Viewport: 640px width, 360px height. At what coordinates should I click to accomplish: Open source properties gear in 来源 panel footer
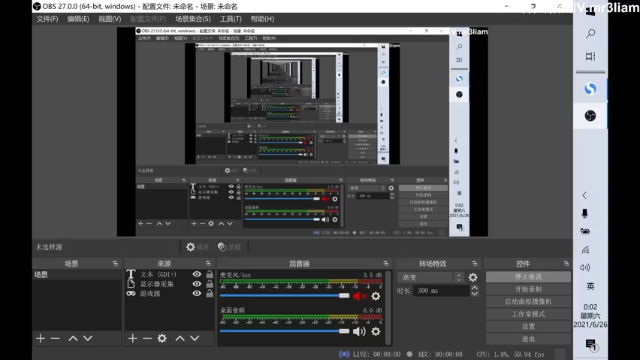(162, 338)
